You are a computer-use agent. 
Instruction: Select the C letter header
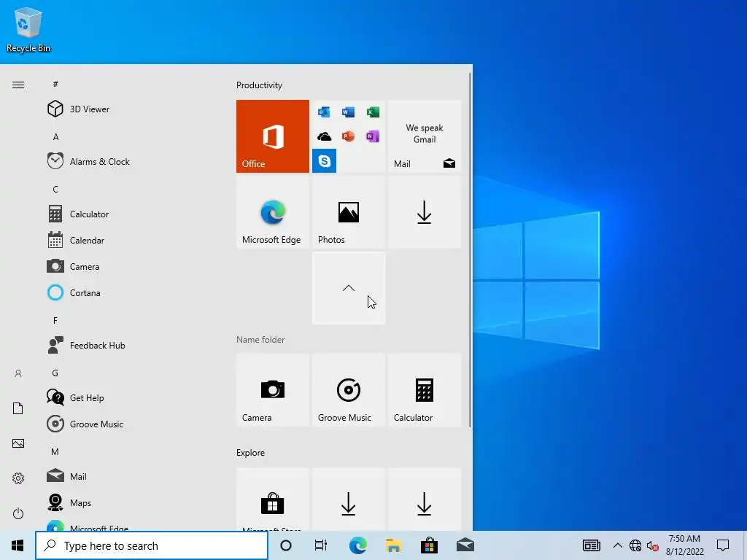[x=55, y=190]
